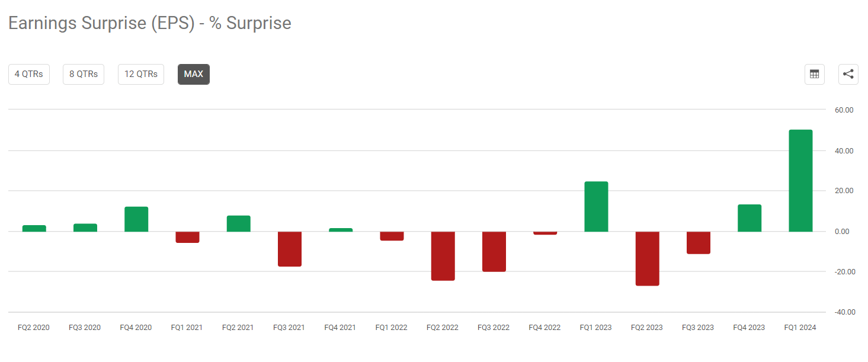Select the grid table icon near top right
Viewport: 868px width, 362px height.
[814, 74]
